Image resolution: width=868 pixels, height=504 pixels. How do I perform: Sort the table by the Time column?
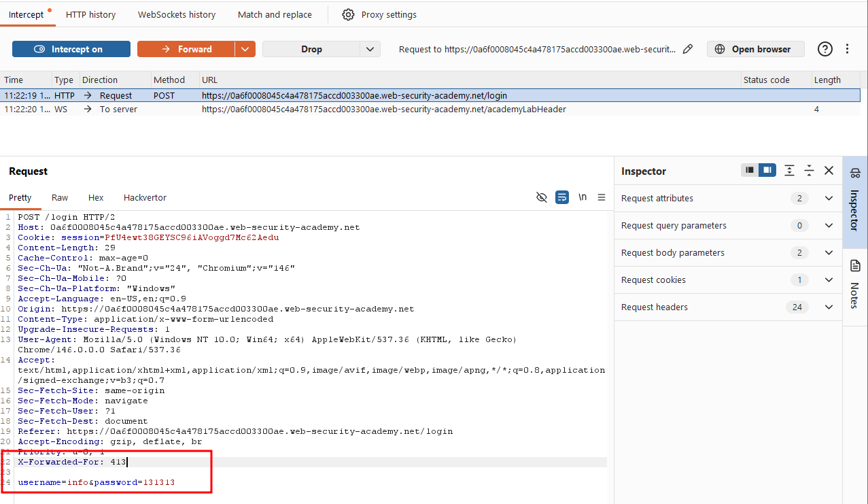[27, 80]
